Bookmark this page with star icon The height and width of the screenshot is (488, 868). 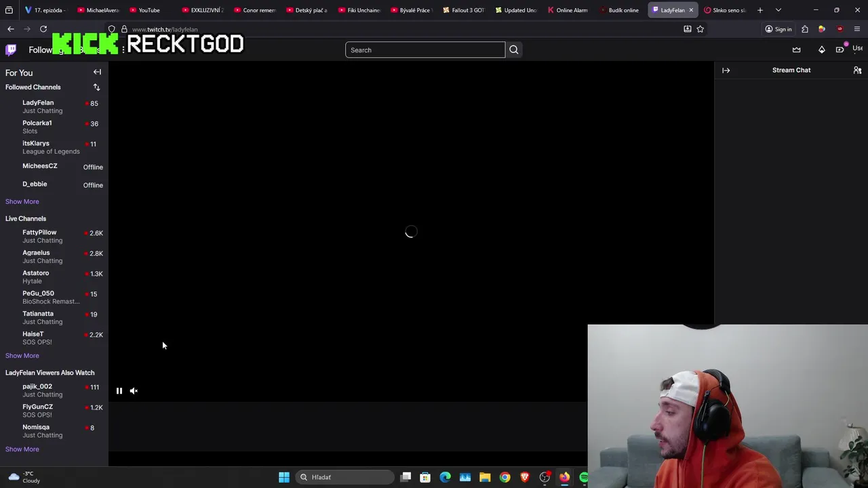point(700,29)
